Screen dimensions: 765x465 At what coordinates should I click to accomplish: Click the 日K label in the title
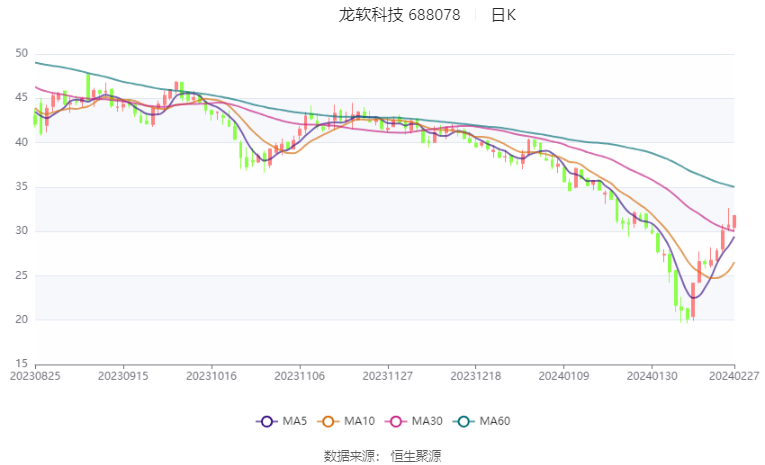[x=503, y=15]
